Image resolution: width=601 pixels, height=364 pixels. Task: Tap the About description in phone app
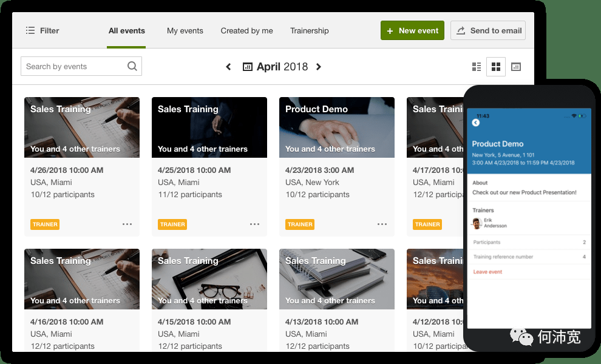point(525,192)
